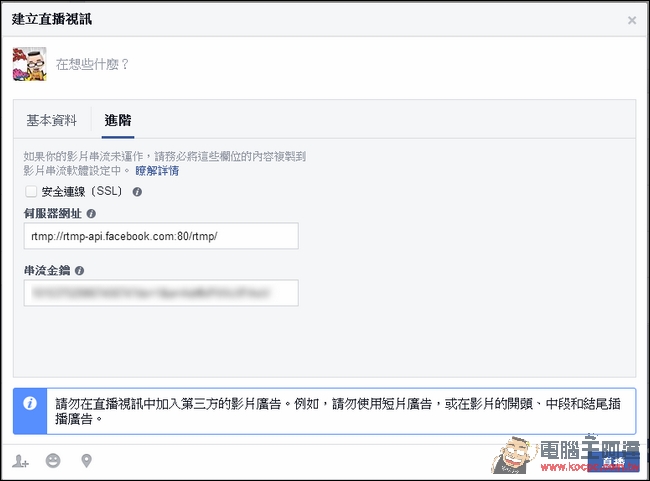Open the 瞭解詳情 link

tap(157, 171)
